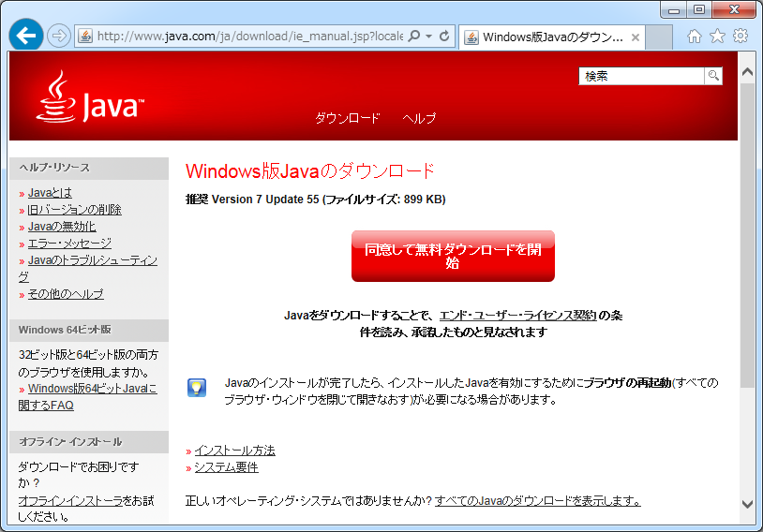The width and height of the screenshot is (763, 532).
Task: Click the Home icon
Action: 695,36
